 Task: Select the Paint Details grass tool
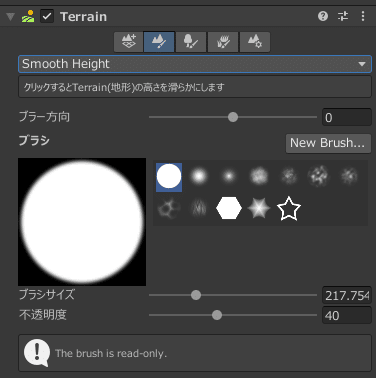(x=223, y=42)
